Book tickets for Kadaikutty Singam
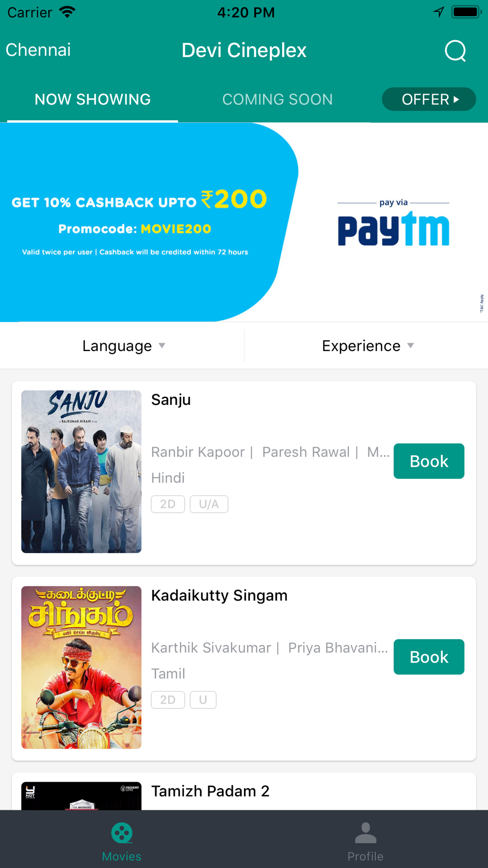The image size is (488, 868). click(429, 657)
